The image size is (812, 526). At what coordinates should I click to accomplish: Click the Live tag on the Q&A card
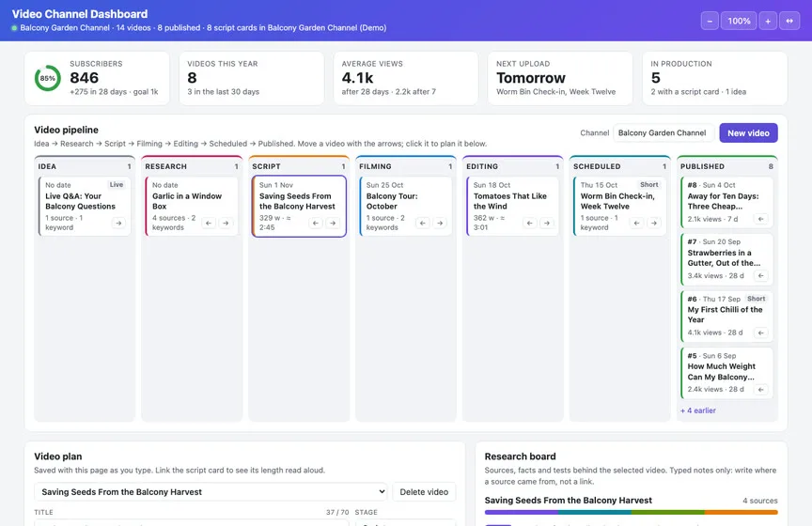pos(117,184)
